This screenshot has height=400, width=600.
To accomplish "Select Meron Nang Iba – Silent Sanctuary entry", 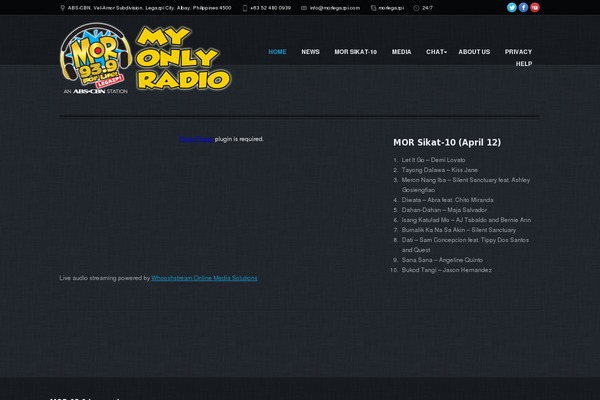I will [x=466, y=185].
